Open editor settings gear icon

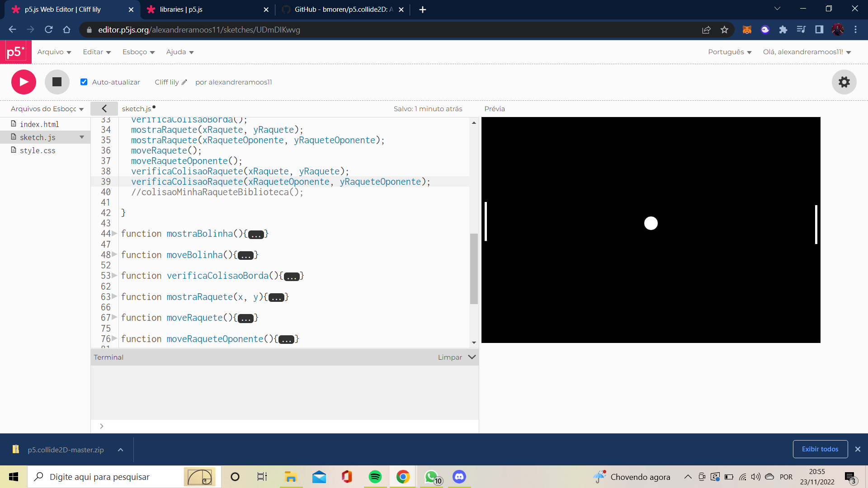pyautogui.click(x=844, y=82)
